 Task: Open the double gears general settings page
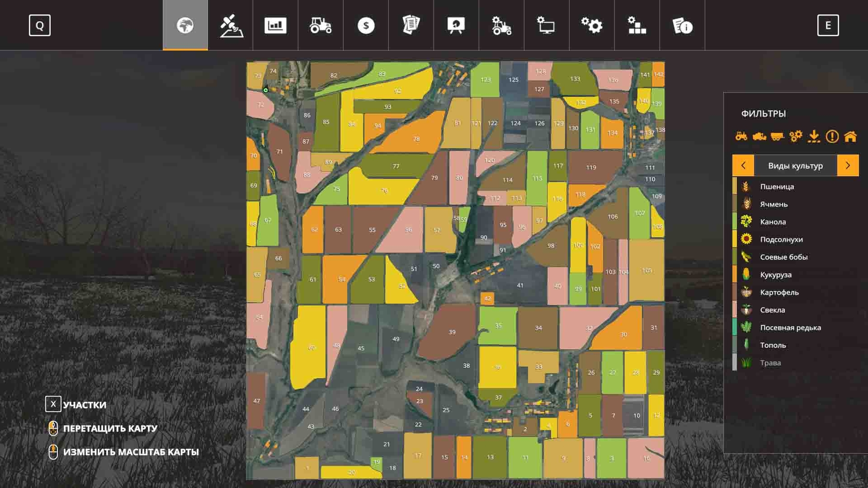[x=592, y=26]
